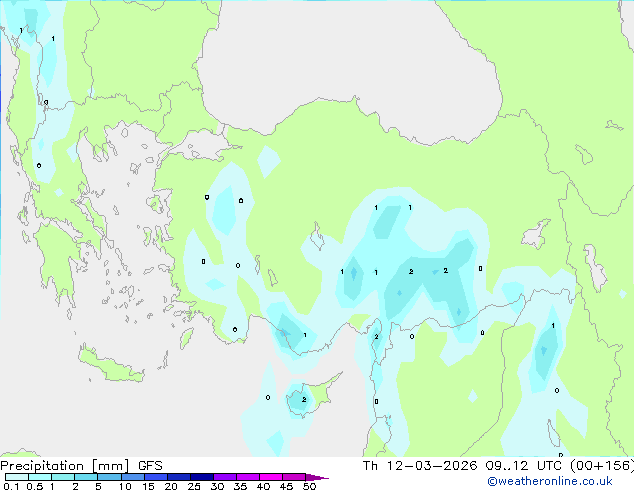Click the 0.1–0.5 mm legend color swatch
634x490 pixels.
[17, 477]
